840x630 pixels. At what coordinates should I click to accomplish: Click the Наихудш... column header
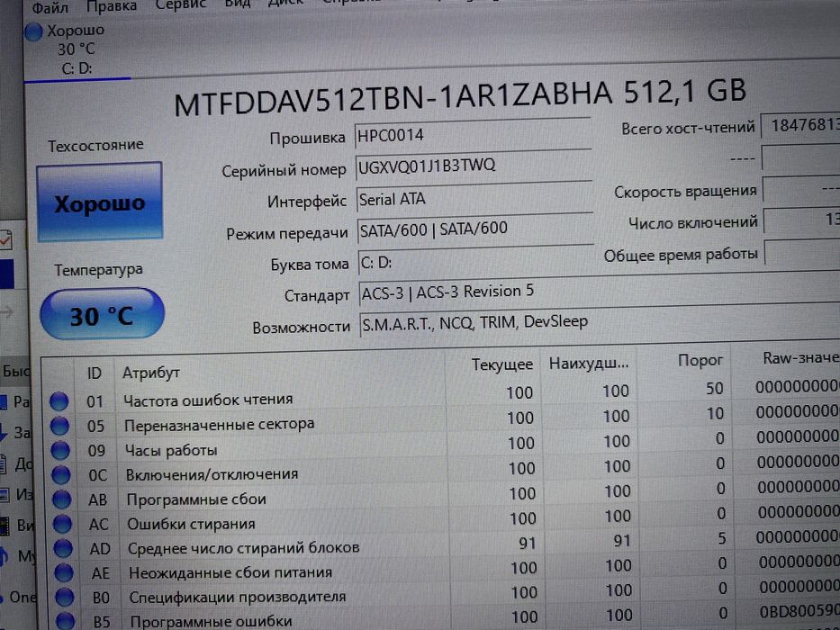(x=589, y=364)
